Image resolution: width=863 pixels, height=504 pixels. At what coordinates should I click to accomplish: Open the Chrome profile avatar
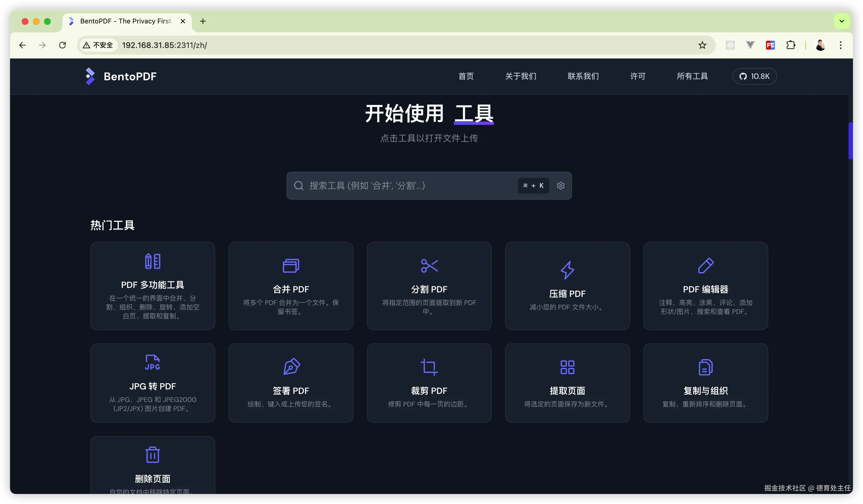(821, 45)
